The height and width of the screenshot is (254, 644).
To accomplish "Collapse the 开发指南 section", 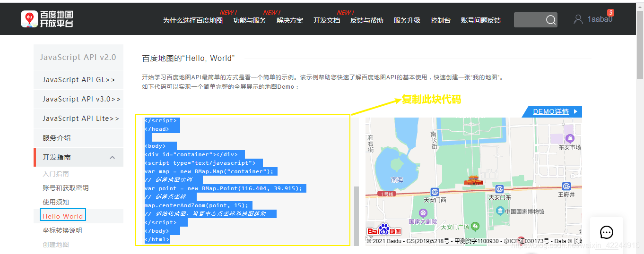I will [x=112, y=157].
